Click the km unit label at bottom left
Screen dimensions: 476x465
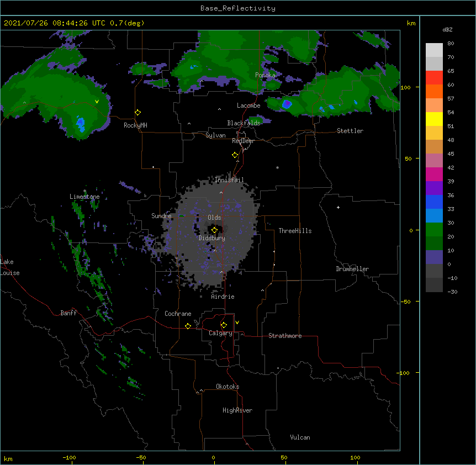(x=8, y=459)
